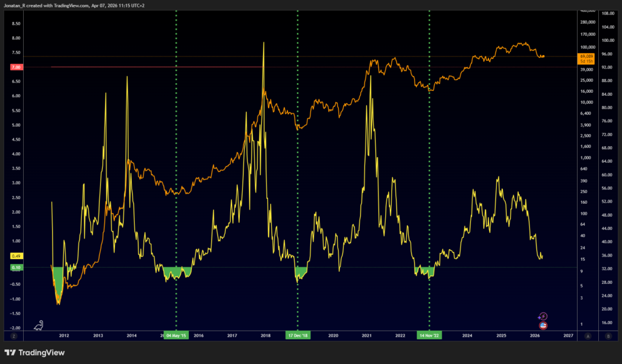Select the 14 Nov '22 marker on the timeline
The image size is (622, 364).
tap(429, 335)
